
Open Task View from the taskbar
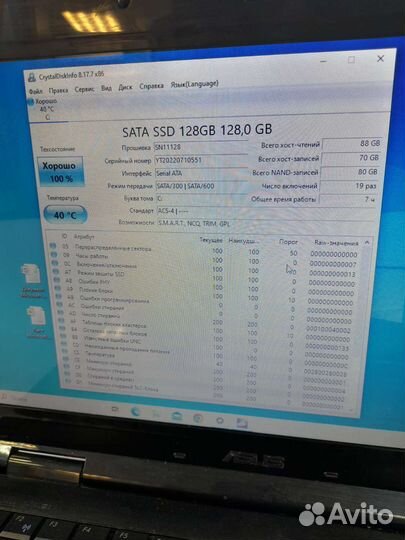click(x=115, y=408)
